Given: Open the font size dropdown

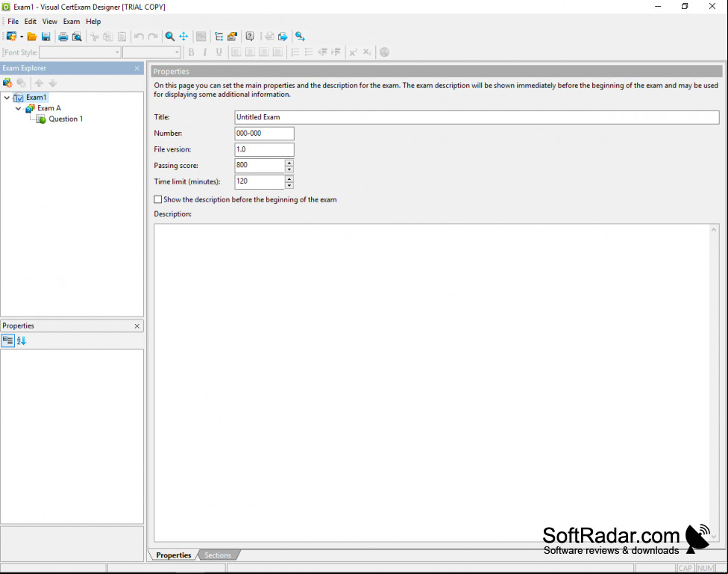Looking at the screenshot, I should pyautogui.click(x=177, y=52).
